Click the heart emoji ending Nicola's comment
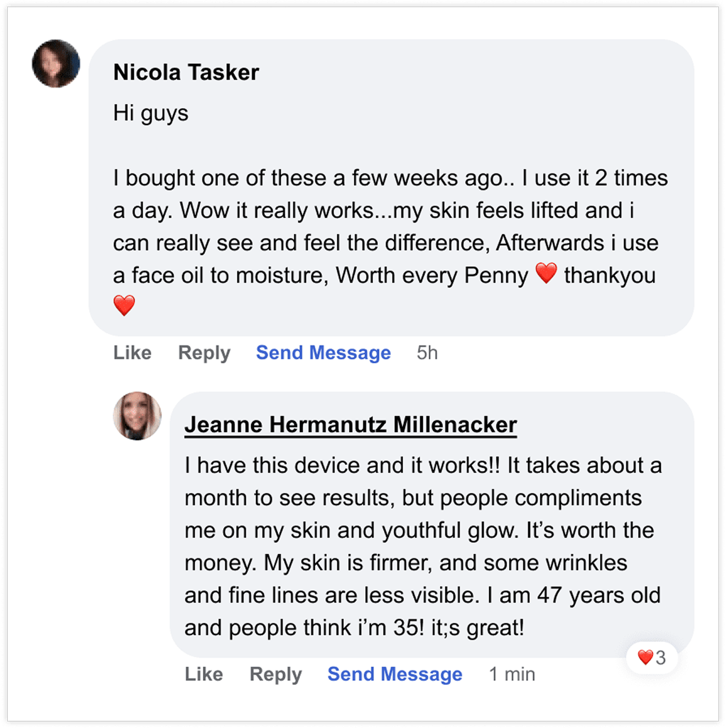The height and width of the screenshot is (728, 725). point(124,305)
